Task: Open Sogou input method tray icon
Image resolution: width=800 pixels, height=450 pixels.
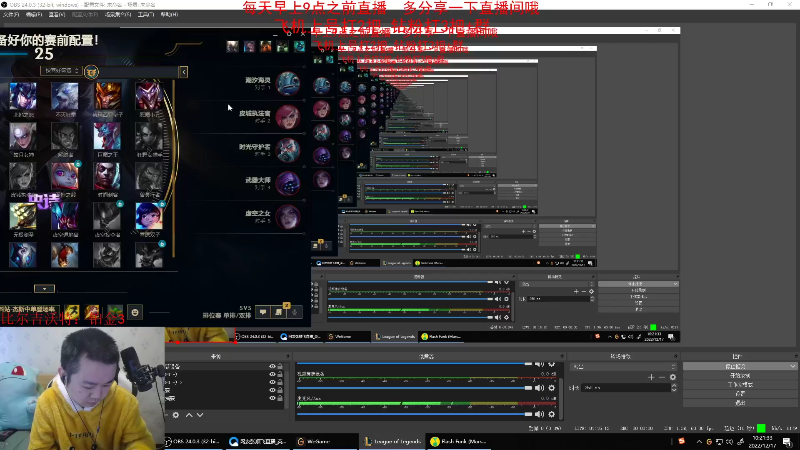Action: tap(681, 441)
